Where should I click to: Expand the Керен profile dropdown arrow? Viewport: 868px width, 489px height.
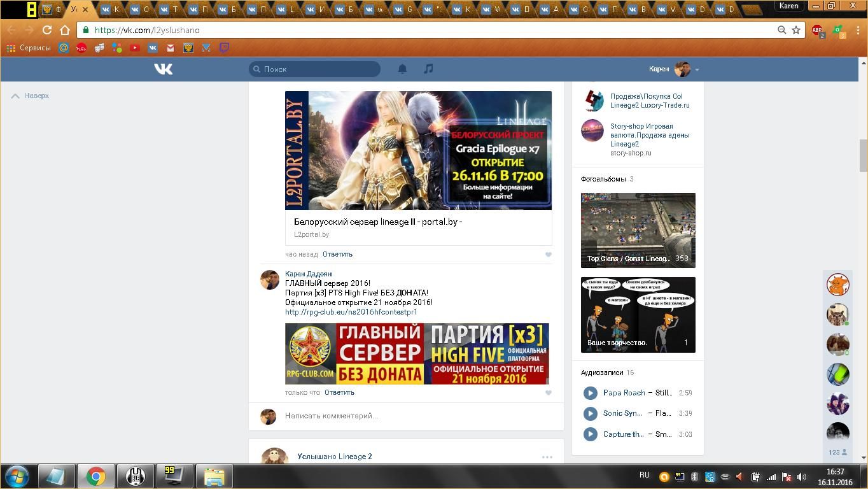(697, 69)
